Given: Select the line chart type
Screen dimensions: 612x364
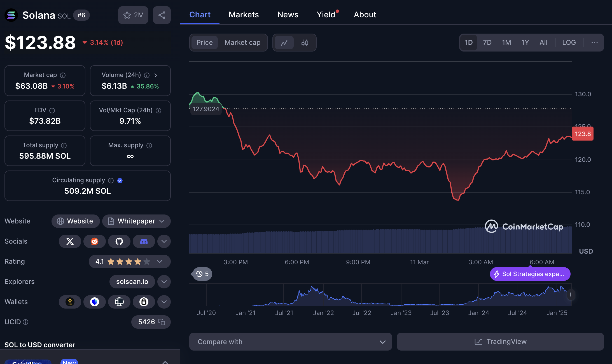Looking at the screenshot, I should pyautogui.click(x=284, y=43).
